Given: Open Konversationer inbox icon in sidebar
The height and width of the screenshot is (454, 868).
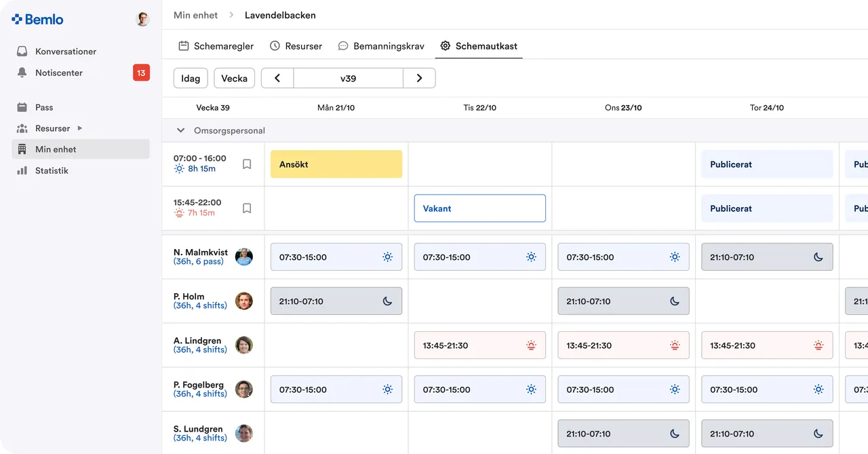Looking at the screenshot, I should [x=22, y=52].
